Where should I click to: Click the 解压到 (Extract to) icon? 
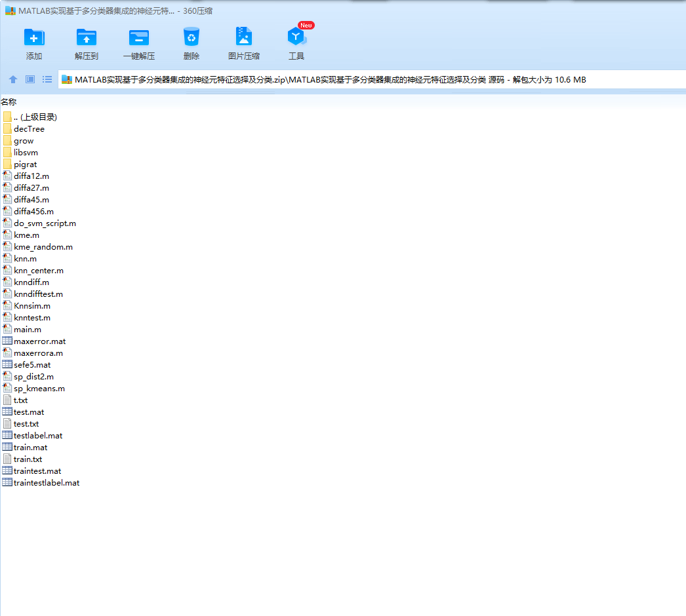point(86,37)
